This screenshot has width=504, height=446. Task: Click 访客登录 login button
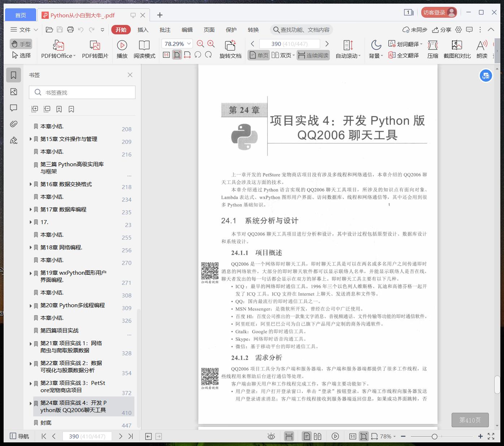[439, 12]
